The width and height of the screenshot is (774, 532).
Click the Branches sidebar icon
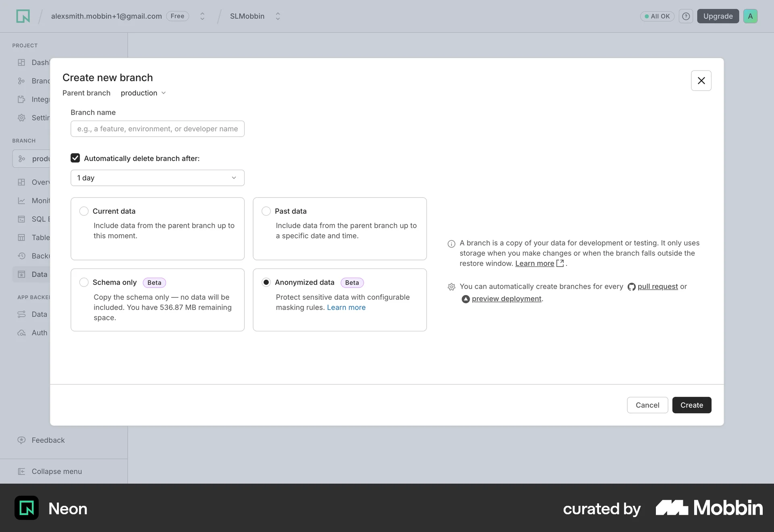click(x=21, y=81)
